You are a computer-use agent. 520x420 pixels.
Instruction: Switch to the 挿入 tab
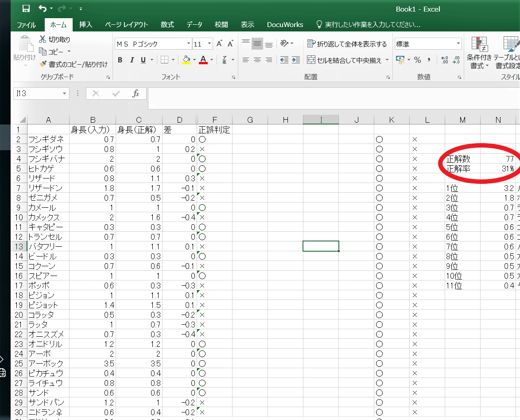coord(85,24)
